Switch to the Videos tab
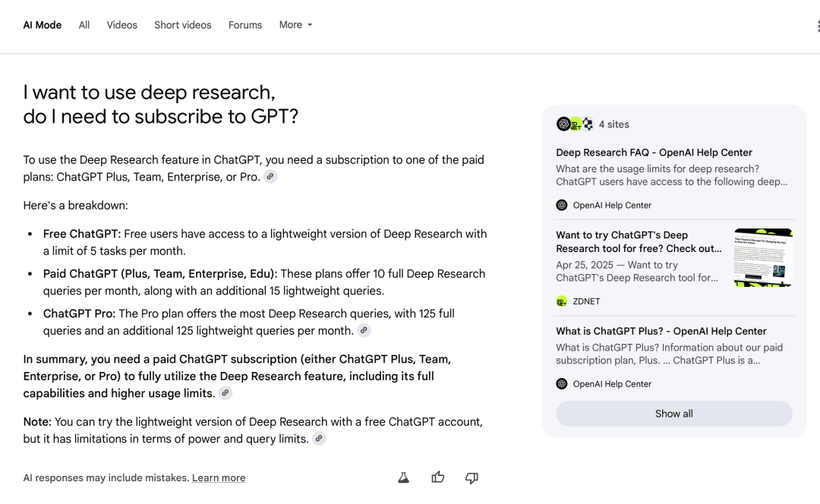This screenshot has height=504, width=820. (121, 24)
